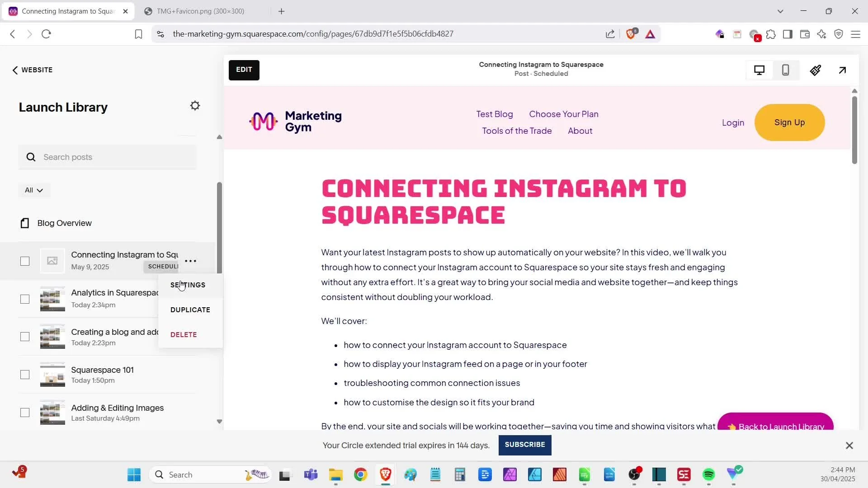This screenshot has height=488, width=868.
Task: Open Tools of the Trade link
Action: click(x=517, y=131)
